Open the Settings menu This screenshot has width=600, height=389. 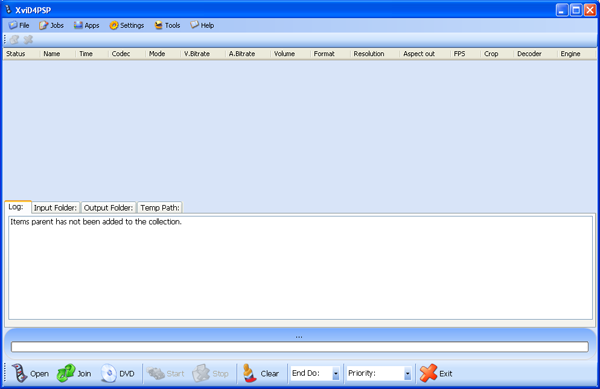pyautogui.click(x=127, y=25)
